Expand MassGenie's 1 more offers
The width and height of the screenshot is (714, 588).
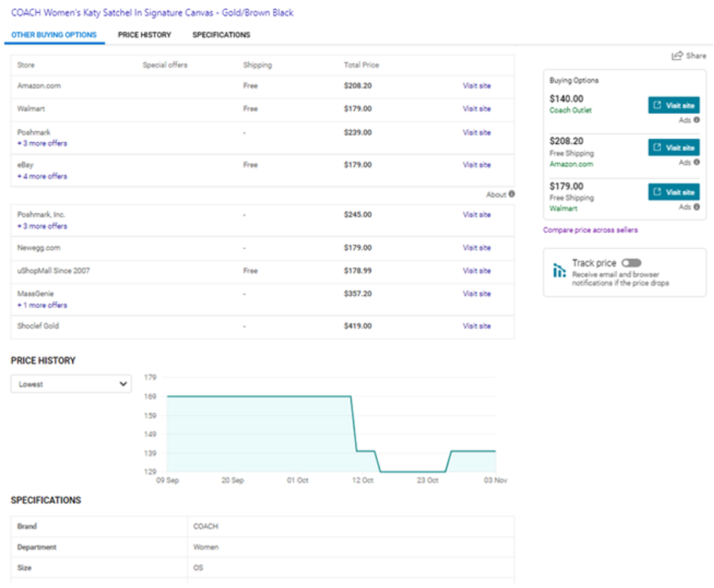point(42,306)
